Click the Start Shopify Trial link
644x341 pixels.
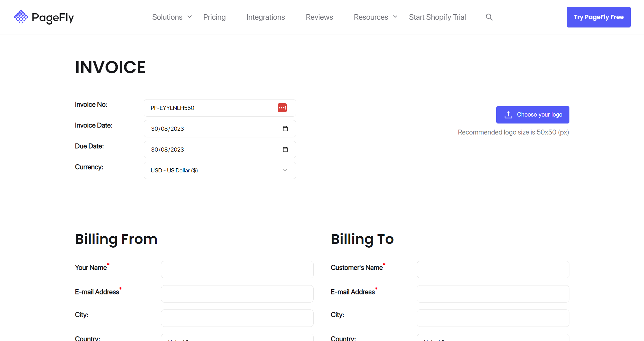pyautogui.click(x=437, y=17)
